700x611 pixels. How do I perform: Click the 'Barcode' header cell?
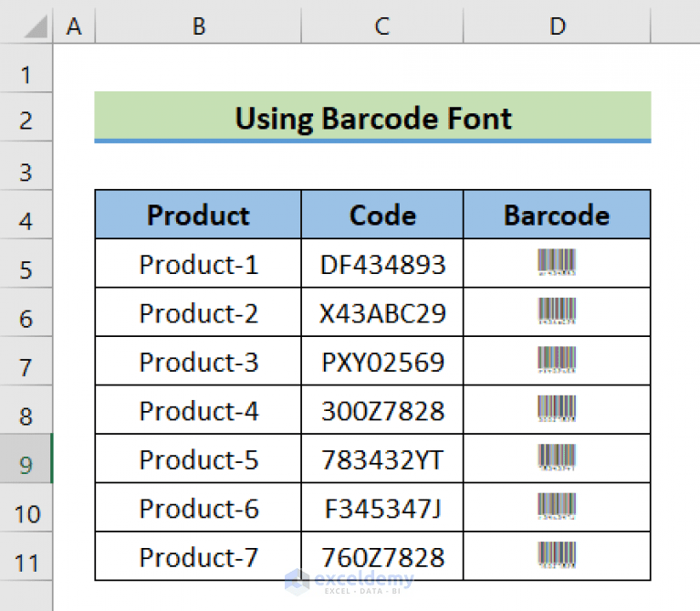[x=557, y=215]
